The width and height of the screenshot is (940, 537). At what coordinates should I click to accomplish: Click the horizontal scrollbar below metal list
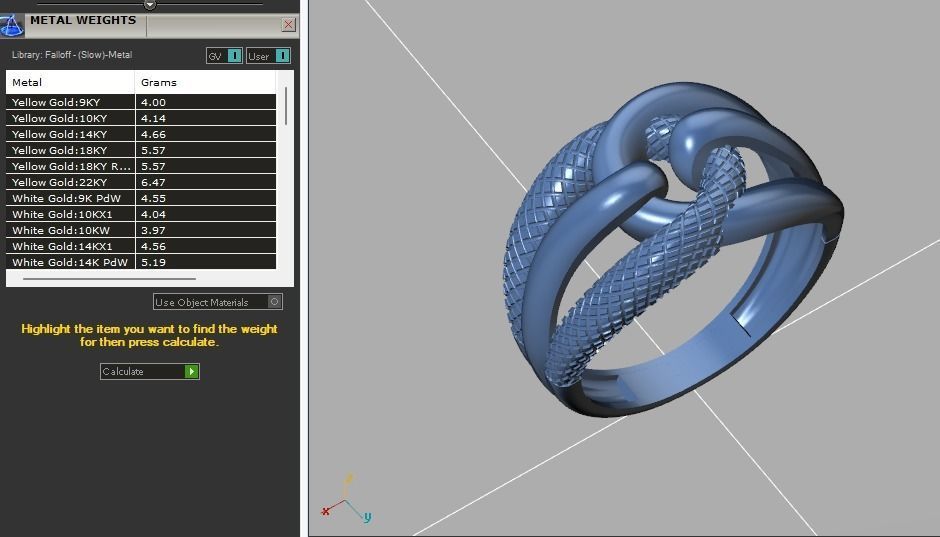[x=109, y=279]
